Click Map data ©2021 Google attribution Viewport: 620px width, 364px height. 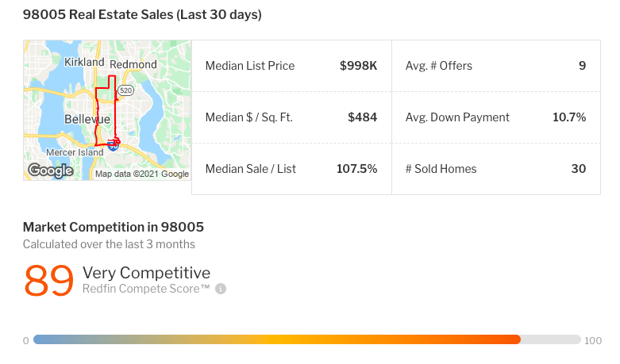tap(142, 174)
